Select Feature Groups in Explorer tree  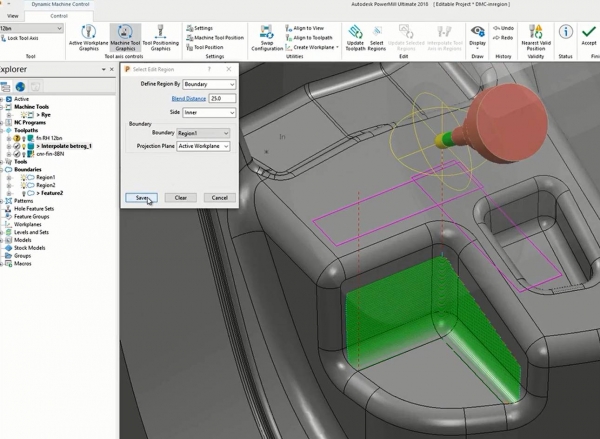click(x=31, y=217)
